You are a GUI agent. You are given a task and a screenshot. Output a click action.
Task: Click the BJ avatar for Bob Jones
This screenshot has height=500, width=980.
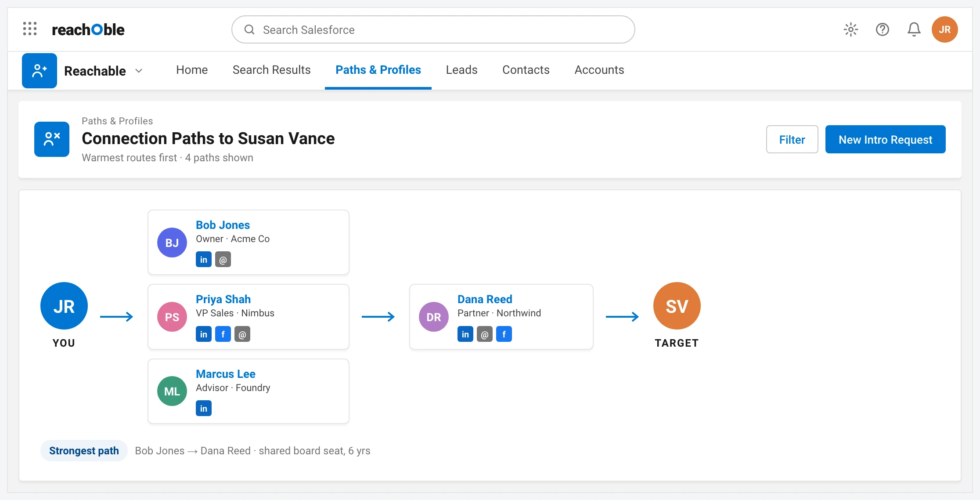(x=172, y=243)
